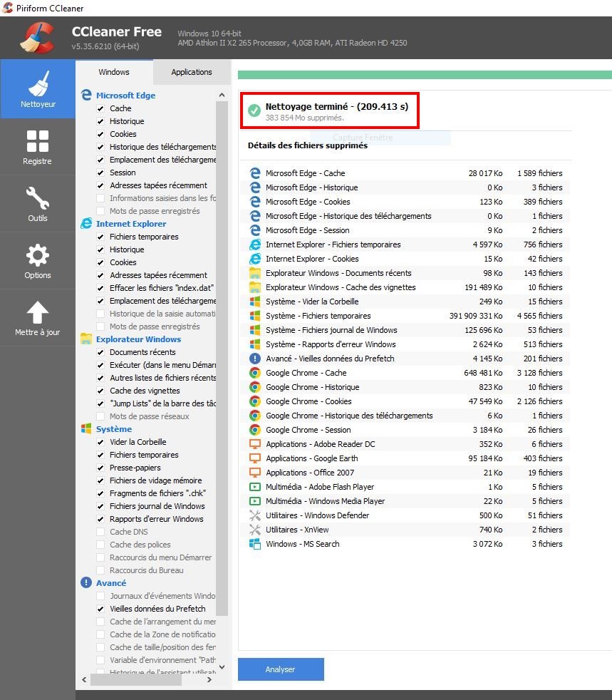This screenshot has height=700, width=612.
Task: Open the Options gear section
Action: [37, 261]
